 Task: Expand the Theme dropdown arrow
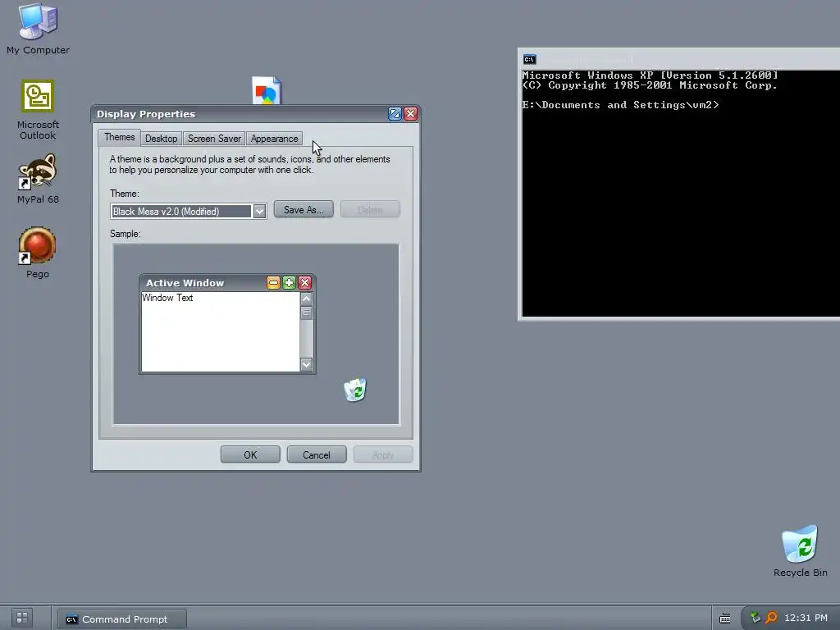click(259, 211)
